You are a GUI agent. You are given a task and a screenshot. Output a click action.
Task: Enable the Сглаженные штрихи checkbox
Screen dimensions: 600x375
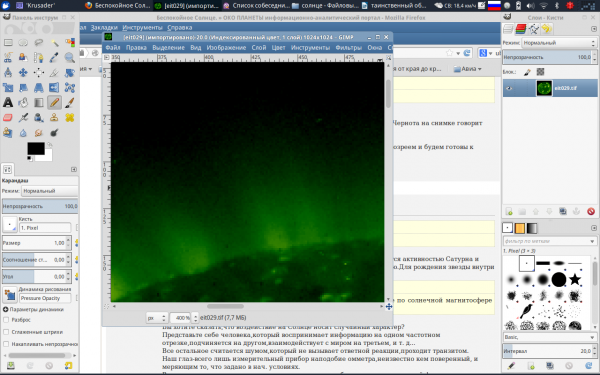[6, 332]
